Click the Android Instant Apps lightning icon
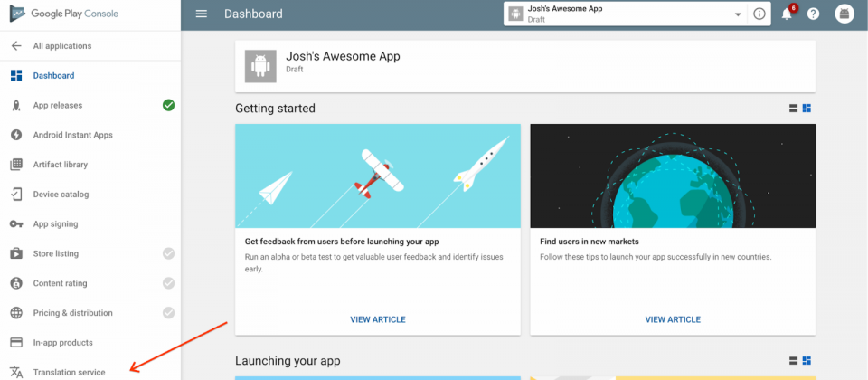The image size is (868, 380). [x=16, y=135]
